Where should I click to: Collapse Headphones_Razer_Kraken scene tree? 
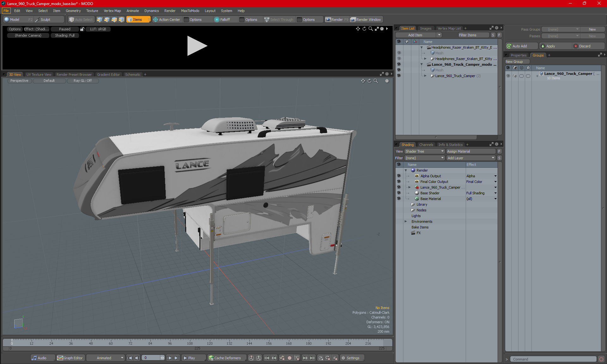(421, 47)
